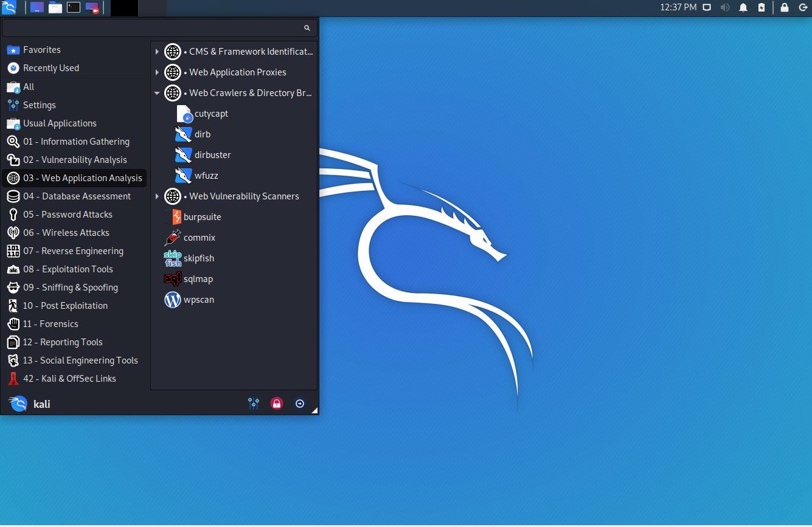
Task: Select 07 - Reverse Engineering category
Action: (75, 250)
